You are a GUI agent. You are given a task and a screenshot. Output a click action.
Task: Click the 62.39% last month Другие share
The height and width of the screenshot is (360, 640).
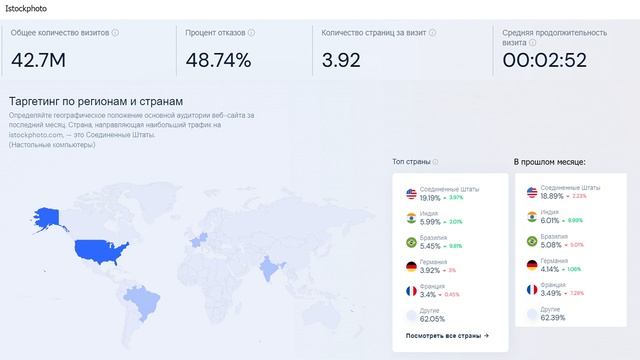pos(553,318)
